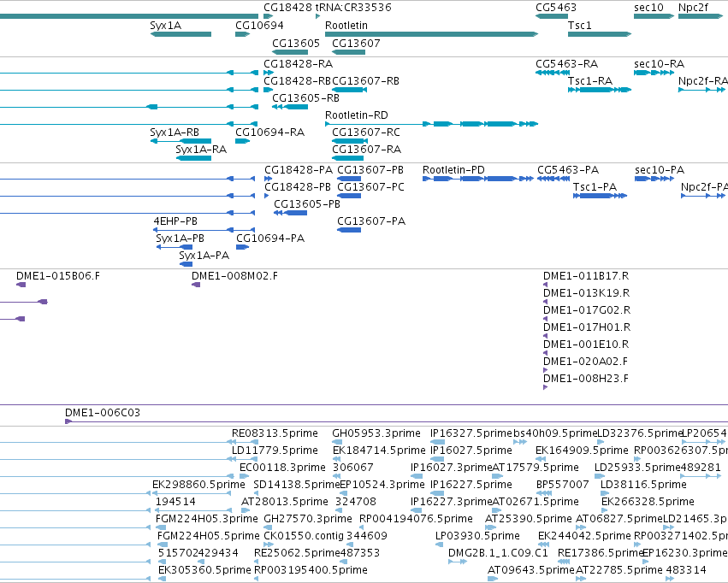728x583 pixels.
Task: Select the Syx1A-RA transcript label
Action: coord(201,150)
